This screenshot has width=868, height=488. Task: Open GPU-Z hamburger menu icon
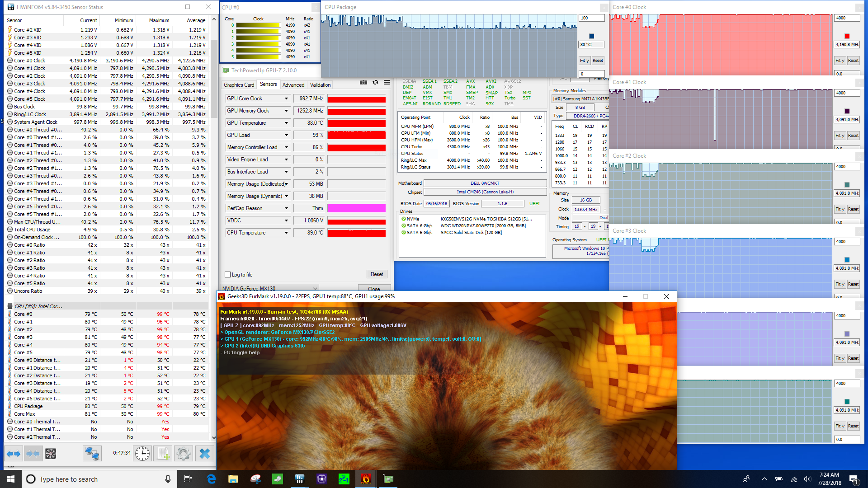coord(387,82)
